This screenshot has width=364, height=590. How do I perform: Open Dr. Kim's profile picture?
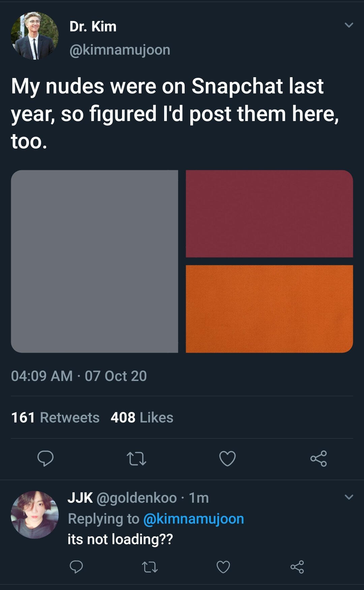pyautogui.click(x=35, y=36)
